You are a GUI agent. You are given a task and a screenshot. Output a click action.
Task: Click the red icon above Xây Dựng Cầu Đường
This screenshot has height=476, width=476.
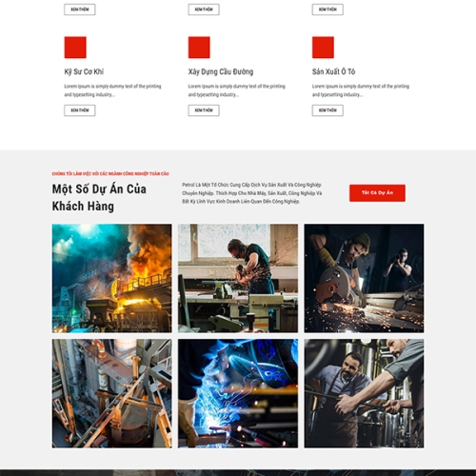point(199,48)
